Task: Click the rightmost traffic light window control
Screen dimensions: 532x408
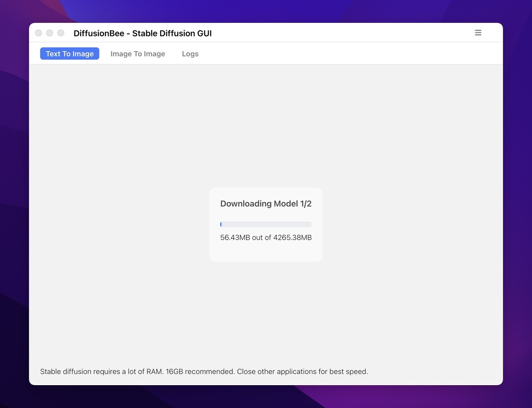Action: coord(61,33)
